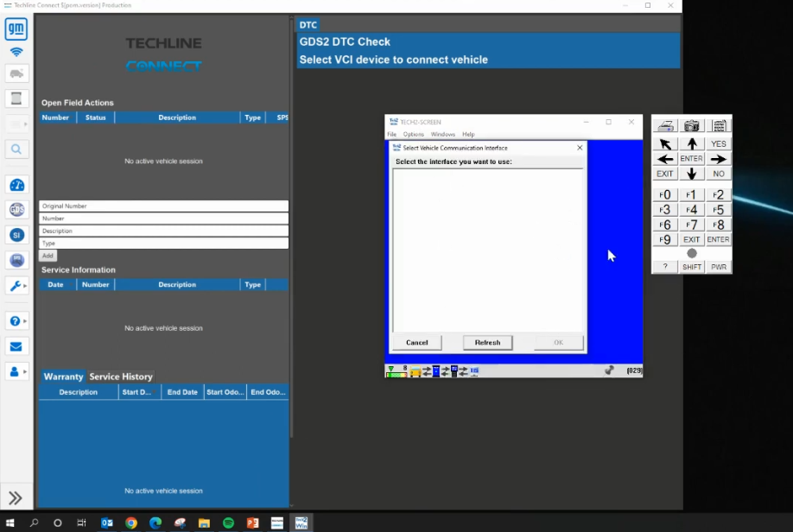
Task: Click the right arrow key on keypad
Action: point(719,159)
